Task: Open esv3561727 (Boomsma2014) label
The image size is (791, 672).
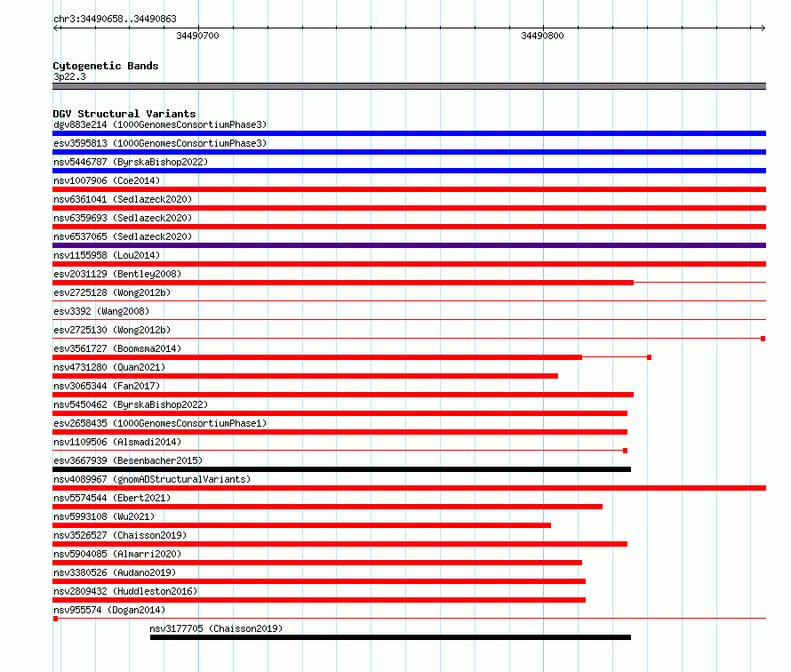Action: 117,348
